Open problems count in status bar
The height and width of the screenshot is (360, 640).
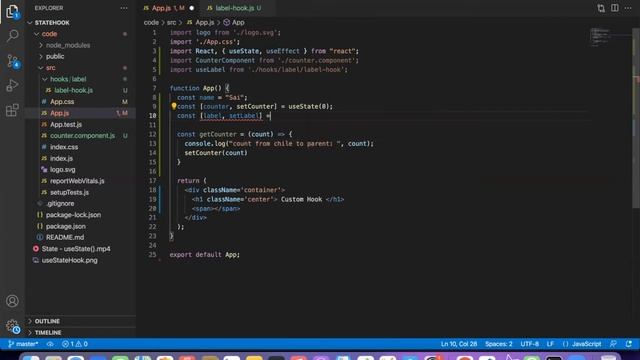pos(75,344)
